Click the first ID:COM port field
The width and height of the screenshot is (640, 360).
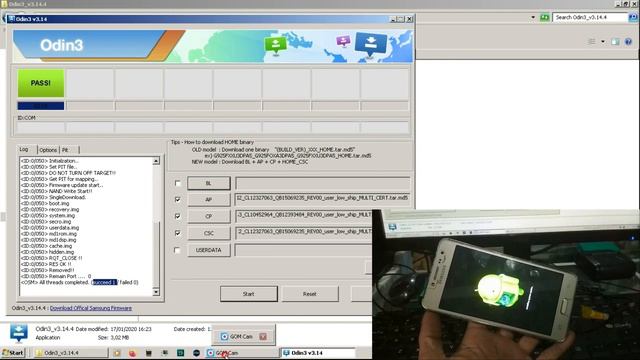pos(41,128)
